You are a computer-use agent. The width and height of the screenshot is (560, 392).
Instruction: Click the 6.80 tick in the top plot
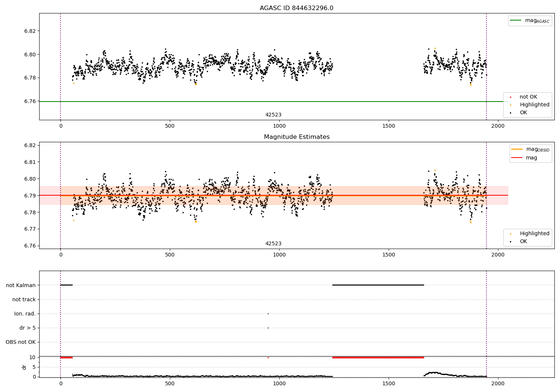30,55
